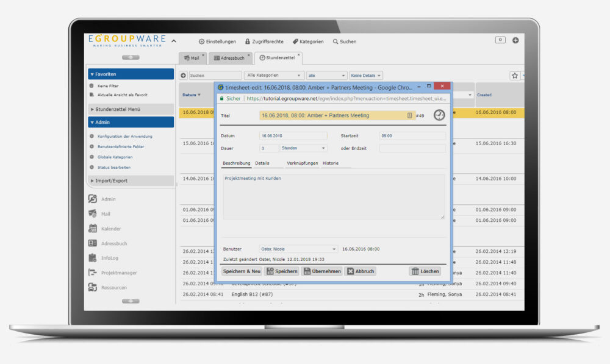Click the Speichern & Neu button
This screenshot has height=364, width=610.
point(242,271)
